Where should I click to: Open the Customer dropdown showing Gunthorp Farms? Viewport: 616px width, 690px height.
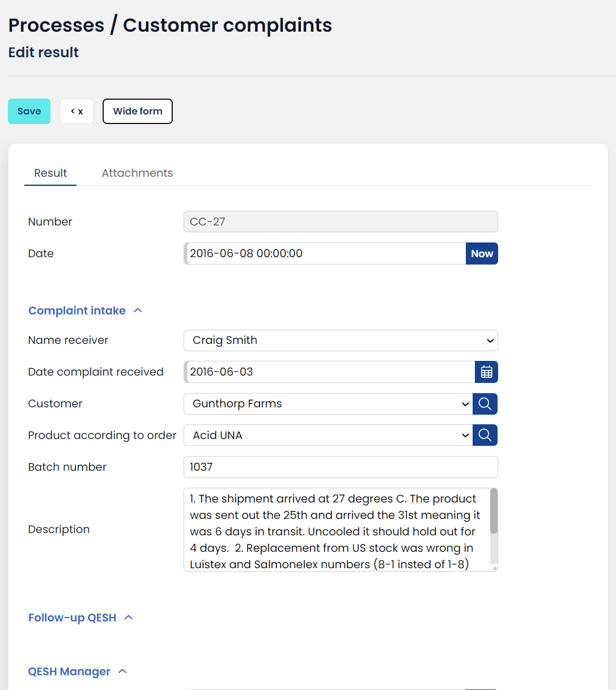tap(328, 404)
